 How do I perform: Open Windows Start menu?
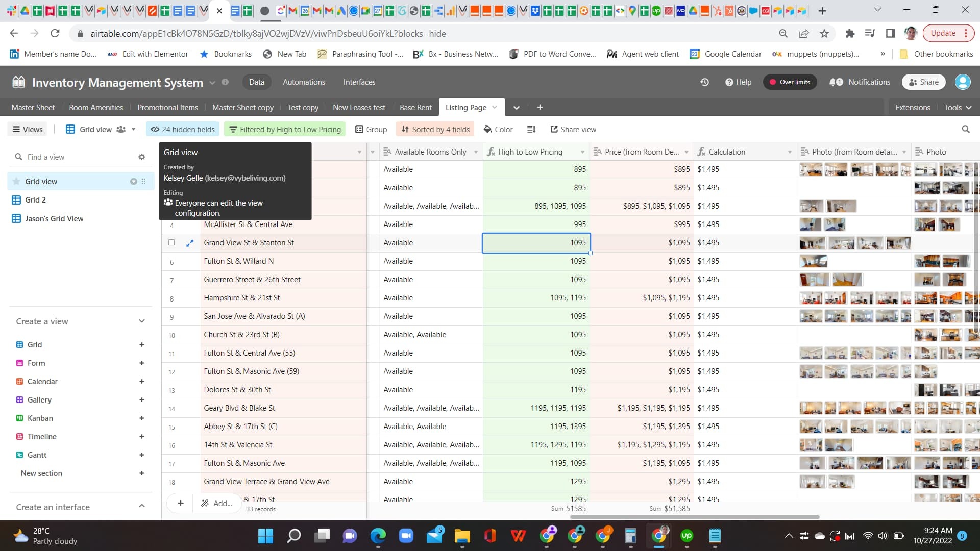coord(265,536)
